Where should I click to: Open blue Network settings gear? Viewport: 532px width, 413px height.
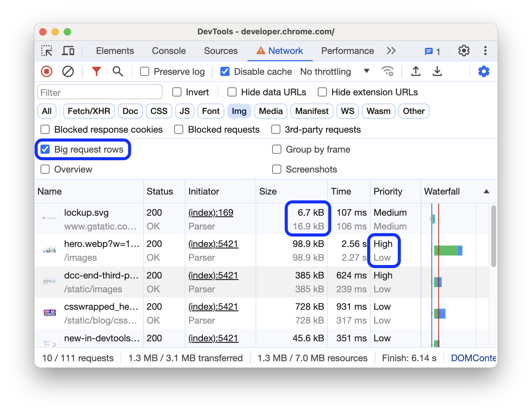pyautogui.click(x=484, y=72)
